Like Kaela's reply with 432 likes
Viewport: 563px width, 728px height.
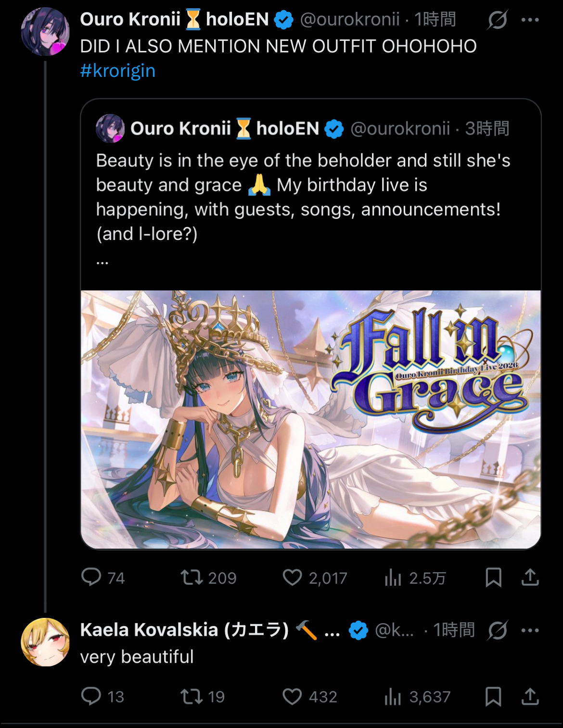[292, 696]
